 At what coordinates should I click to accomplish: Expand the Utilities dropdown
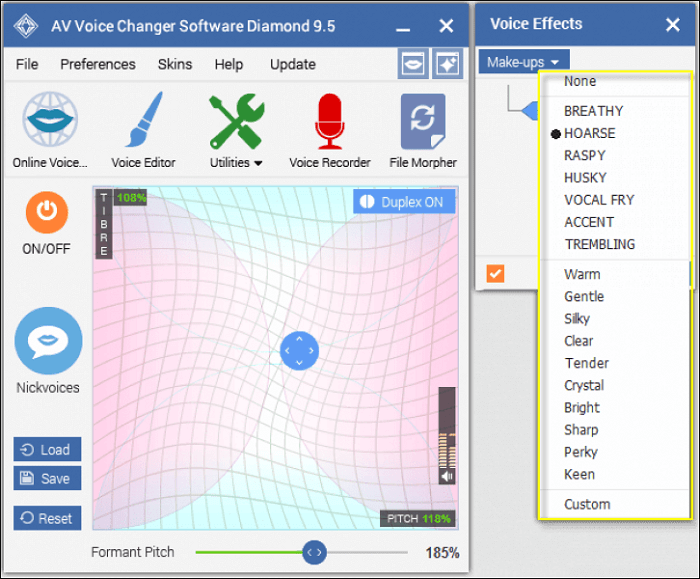[236, 162]
